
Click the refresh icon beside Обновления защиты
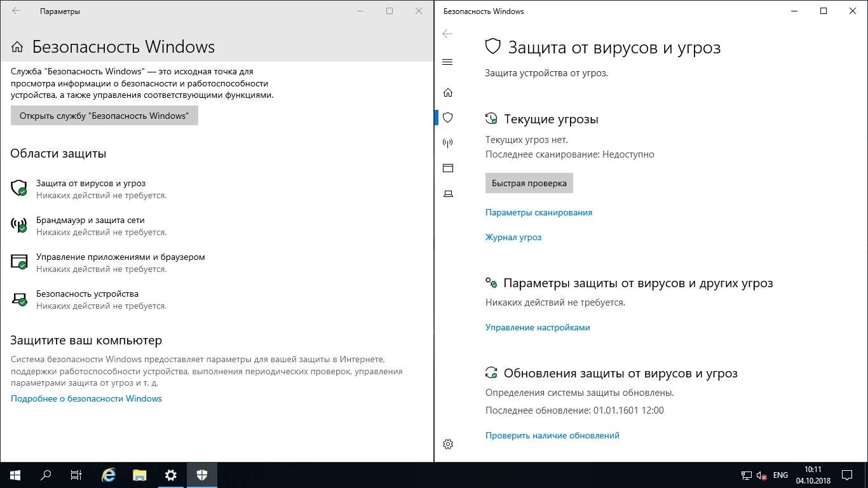click(x=491, y=373)
